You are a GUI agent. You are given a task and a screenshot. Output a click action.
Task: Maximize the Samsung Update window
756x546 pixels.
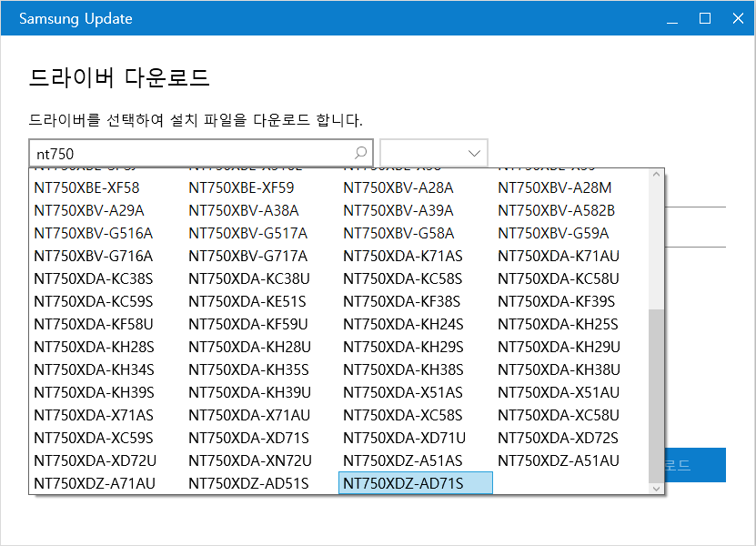coord(705,18)
